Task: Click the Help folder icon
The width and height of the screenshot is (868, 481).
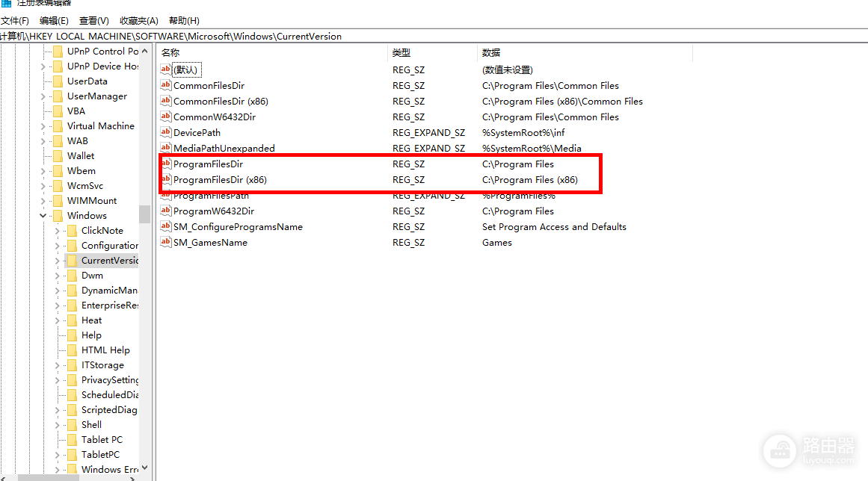Action: (72, 335)
